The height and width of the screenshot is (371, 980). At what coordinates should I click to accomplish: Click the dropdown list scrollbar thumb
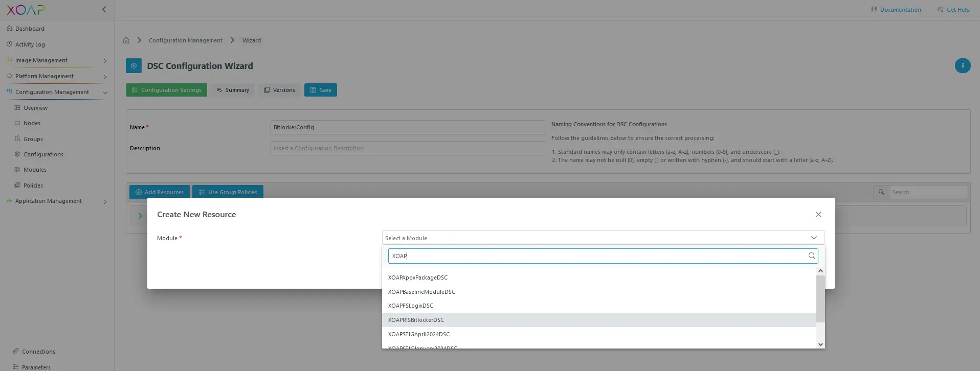tap(820, 299)
